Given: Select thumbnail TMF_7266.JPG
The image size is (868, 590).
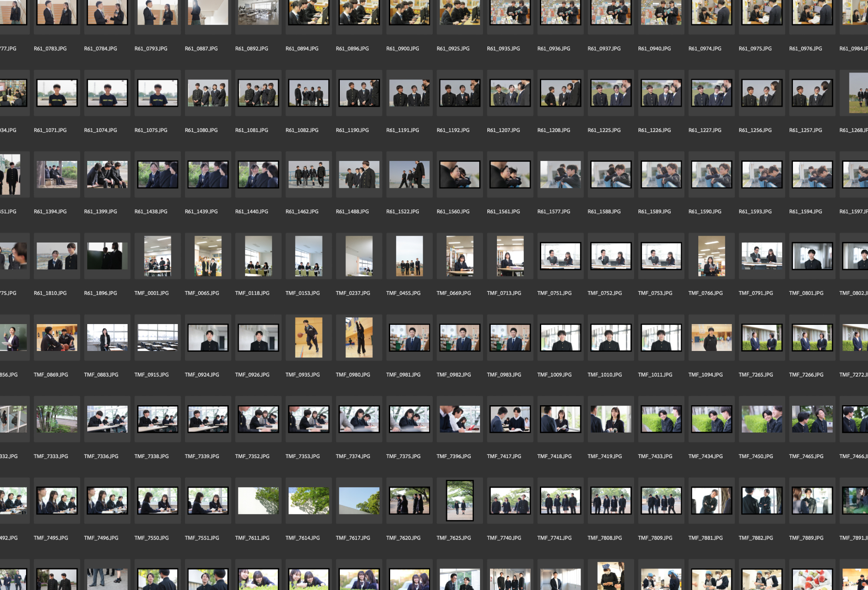Looking at the screenshot, I should coord(812,338).
